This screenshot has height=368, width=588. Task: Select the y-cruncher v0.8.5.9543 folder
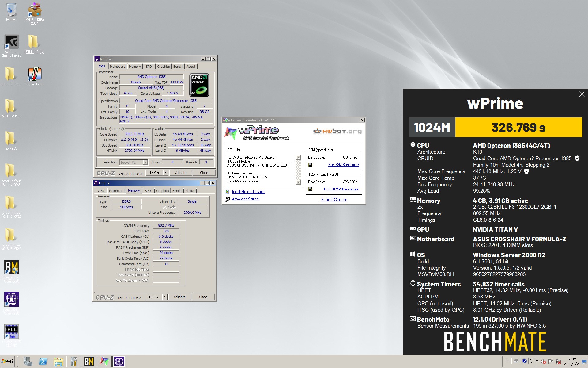click(11, 239)
